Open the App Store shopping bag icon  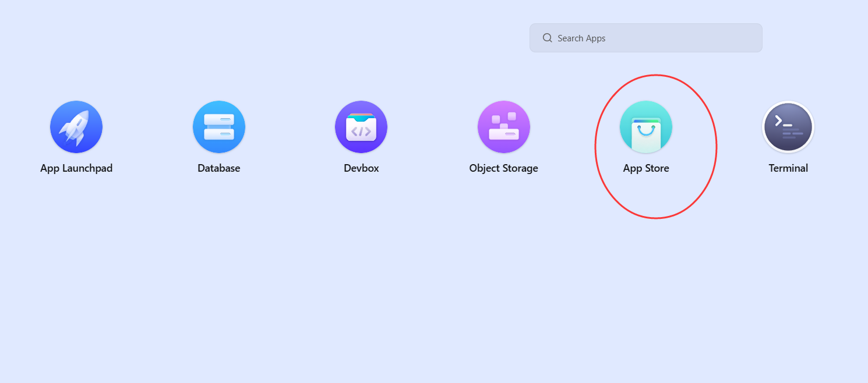coord(646,127)
